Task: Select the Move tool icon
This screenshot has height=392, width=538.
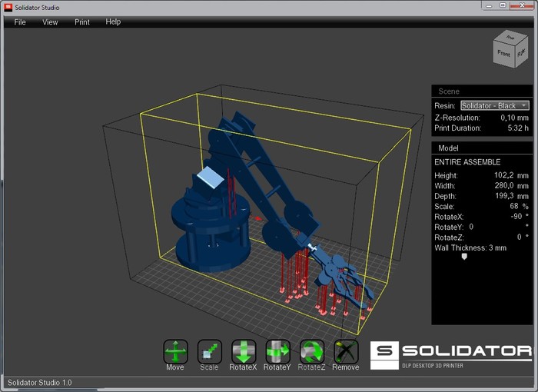Action: pos(175,351)
